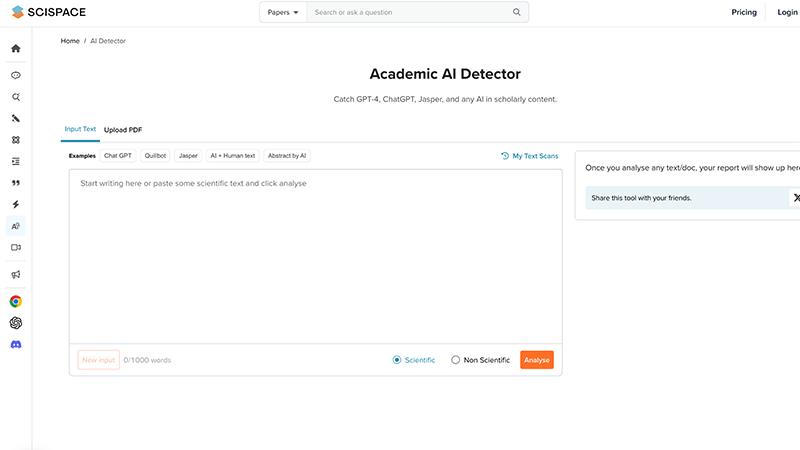The height and width of the screenshot is (450, 800).
Task: Open the indented list icon in sidebar
Action: (x=16, y=161)
